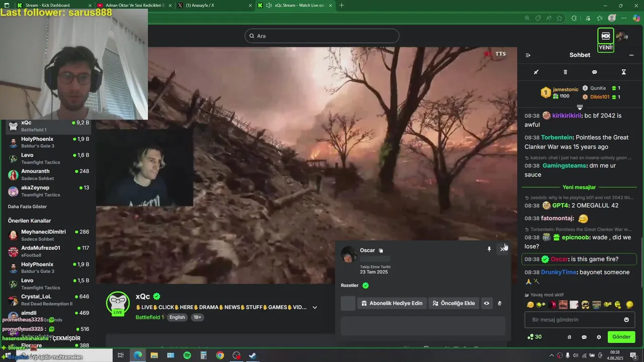Screen dimensions: 644x362
Task: Open ArdaMufreze01 recommended channel
Action: pyautogui.click(x=49, y=251)
